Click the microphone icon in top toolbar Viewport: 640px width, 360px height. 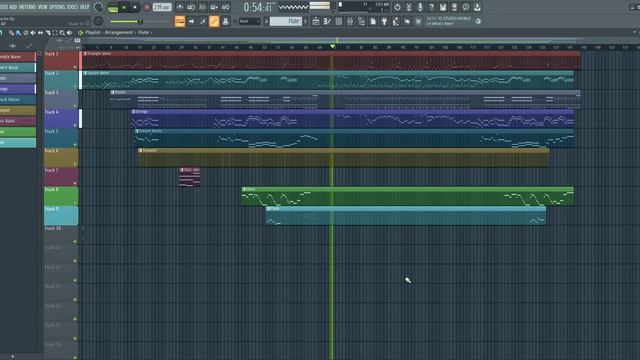click(420, 7)
